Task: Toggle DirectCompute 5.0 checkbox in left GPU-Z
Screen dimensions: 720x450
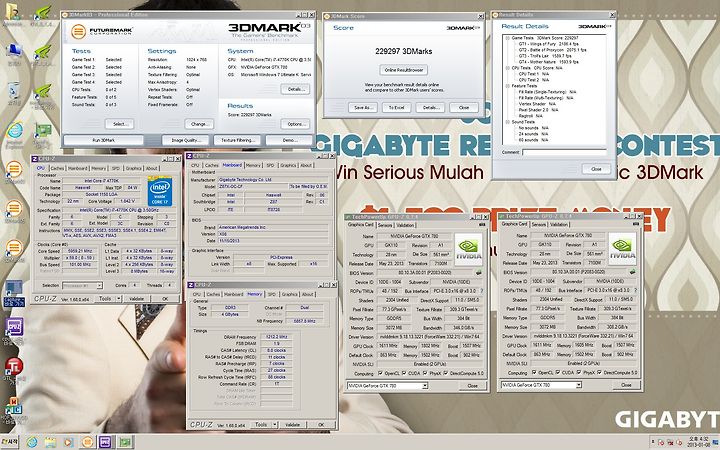Action: [445, 373]
